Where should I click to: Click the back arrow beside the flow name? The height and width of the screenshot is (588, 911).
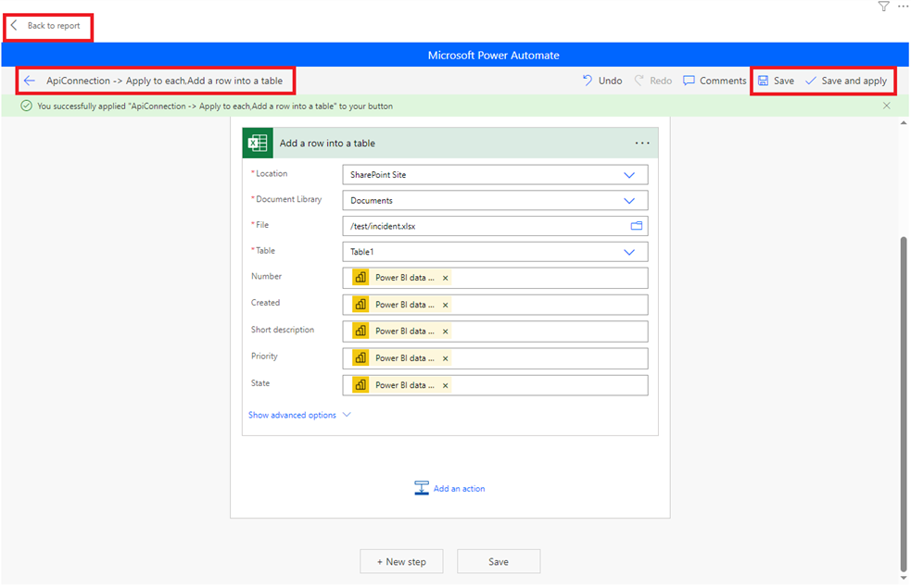tap(30, 81)
